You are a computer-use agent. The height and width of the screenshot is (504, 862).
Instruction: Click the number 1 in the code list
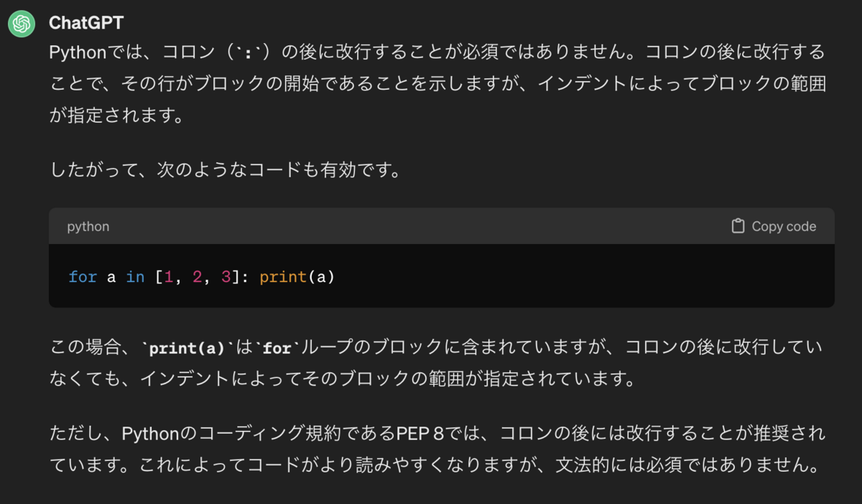[169, 276]
